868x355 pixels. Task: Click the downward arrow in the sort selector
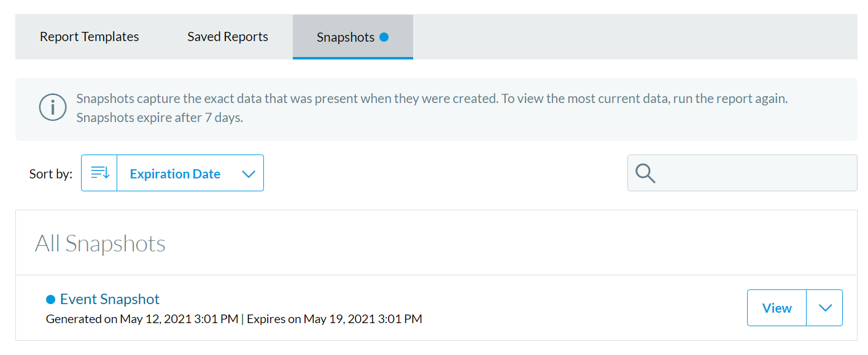[x=249, y=174]
